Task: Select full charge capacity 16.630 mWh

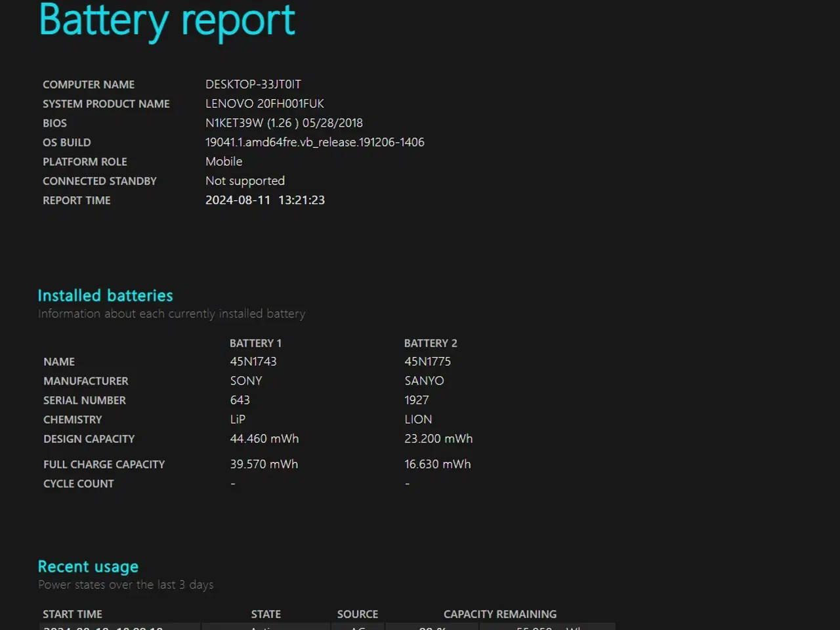Action: tap(438, 464)
